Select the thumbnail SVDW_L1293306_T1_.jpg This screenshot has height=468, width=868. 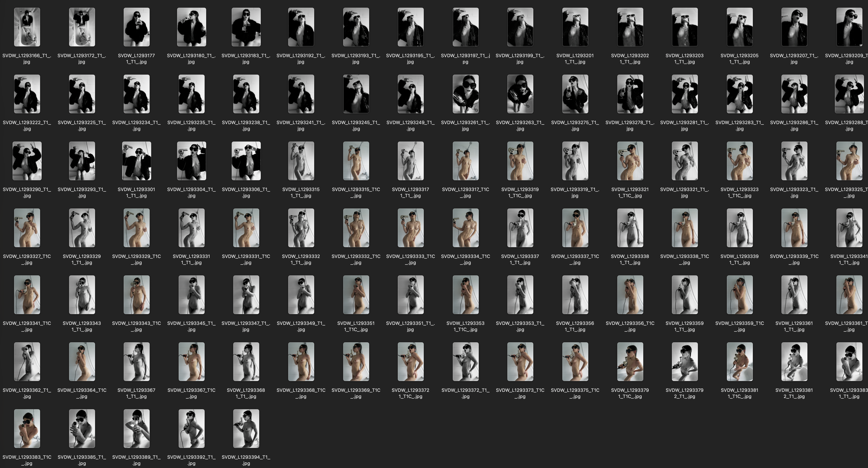[x=246, y=161]
